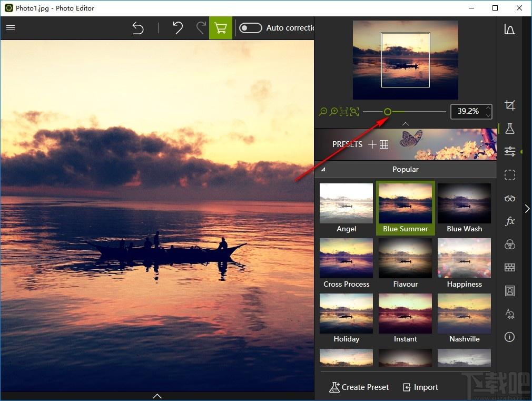532x401 pixels.
Task: Apply the Angel preset
Action: (x=346, y=209)
